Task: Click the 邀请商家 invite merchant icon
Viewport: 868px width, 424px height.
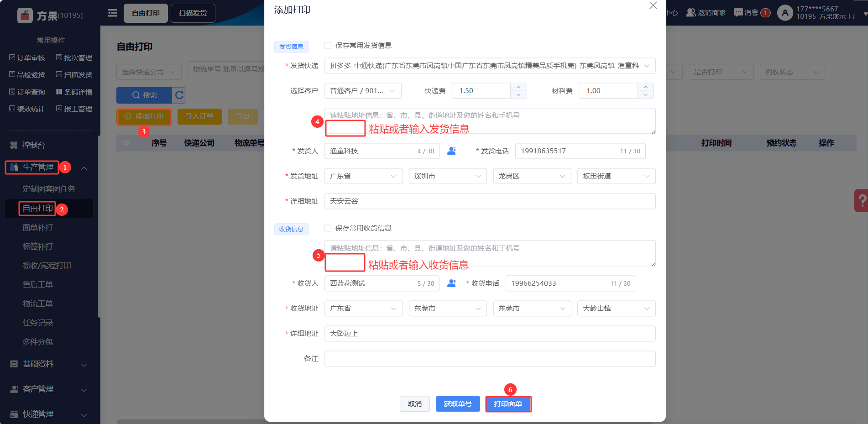Action: [x=691, y=13]
